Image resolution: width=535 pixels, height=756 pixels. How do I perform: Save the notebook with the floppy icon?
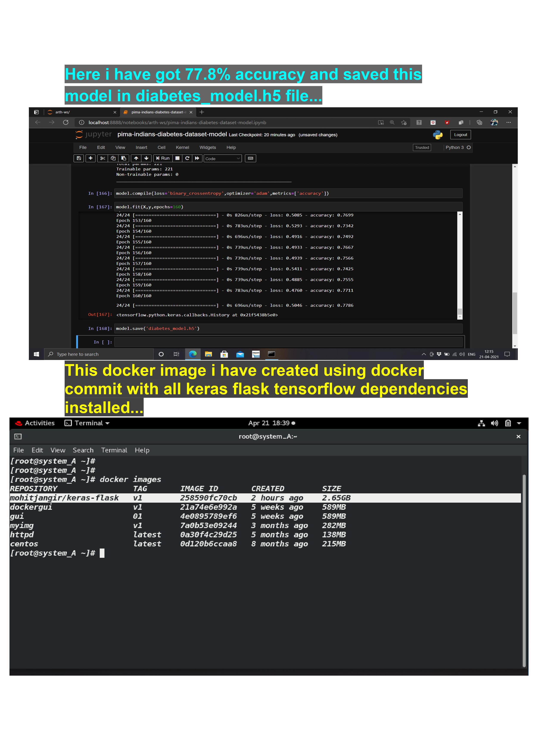[x=78, y=158]
